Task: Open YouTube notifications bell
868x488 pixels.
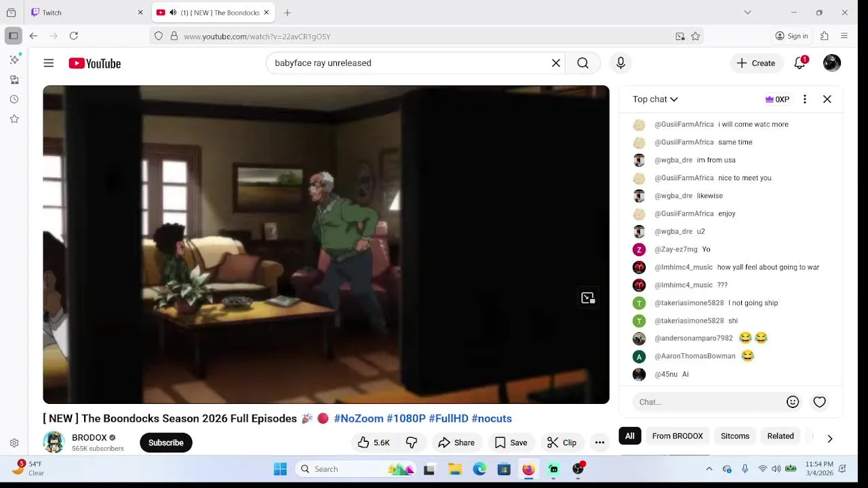Action: pos(800,63)
